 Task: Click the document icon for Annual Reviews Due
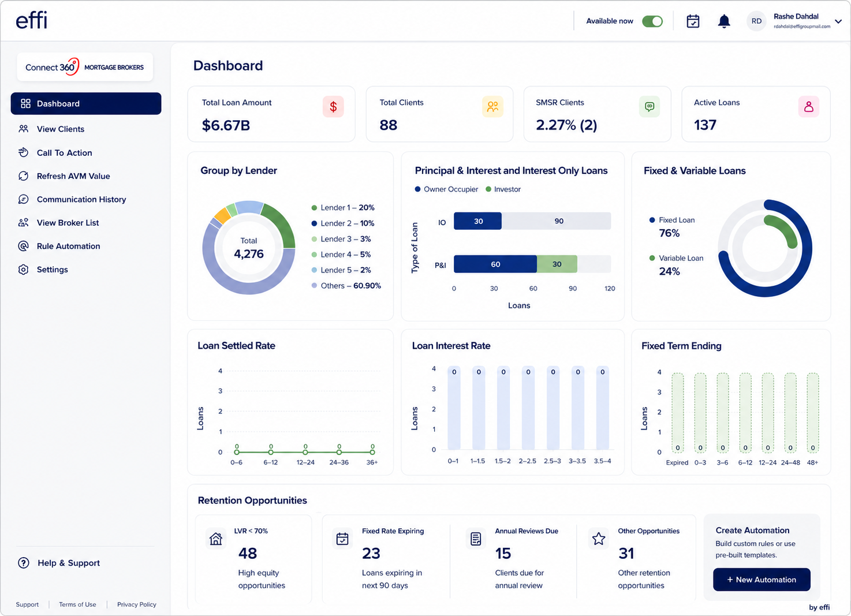point(476,539)
